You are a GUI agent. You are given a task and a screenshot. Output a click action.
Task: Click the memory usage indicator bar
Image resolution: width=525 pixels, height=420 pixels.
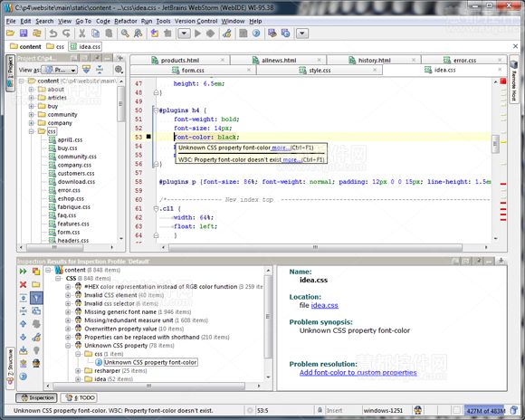coord(485,410)
